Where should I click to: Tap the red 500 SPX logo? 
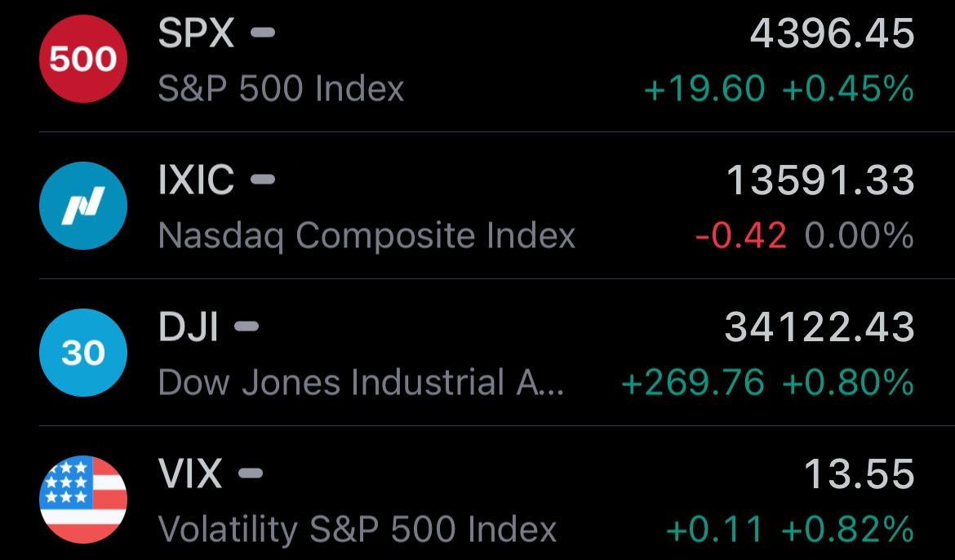click(x=82, y=59)
